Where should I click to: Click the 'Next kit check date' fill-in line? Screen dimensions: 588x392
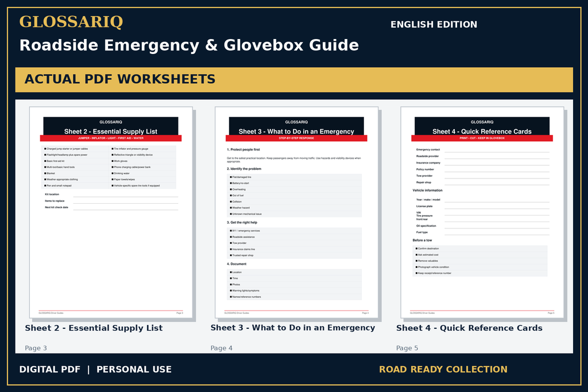(126, 209)
